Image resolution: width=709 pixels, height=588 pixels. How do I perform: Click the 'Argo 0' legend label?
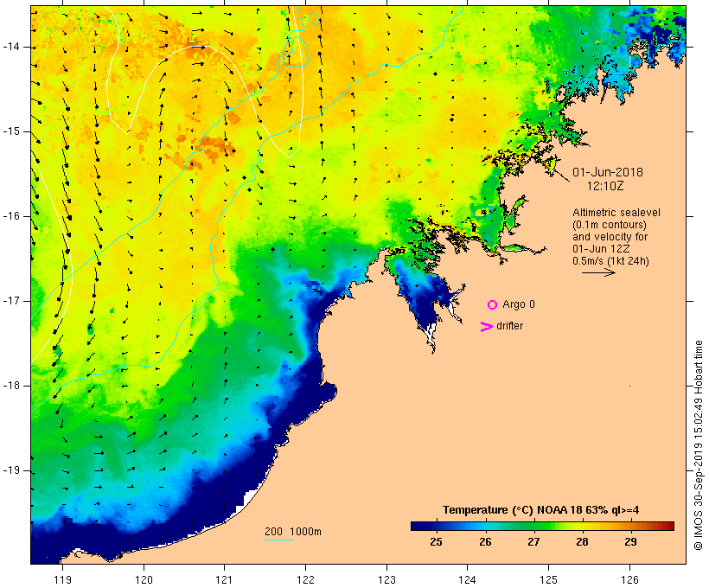[519, 304]
